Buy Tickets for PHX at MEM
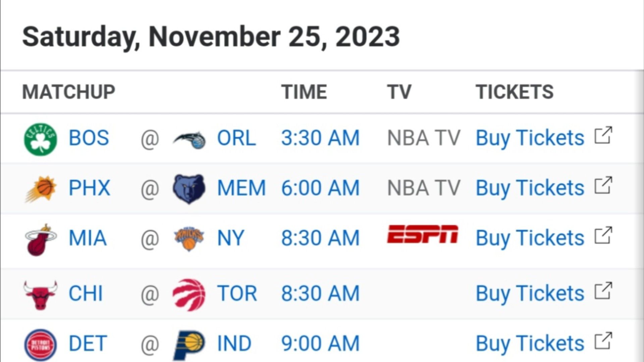644x362 pixels. (530, 188)
